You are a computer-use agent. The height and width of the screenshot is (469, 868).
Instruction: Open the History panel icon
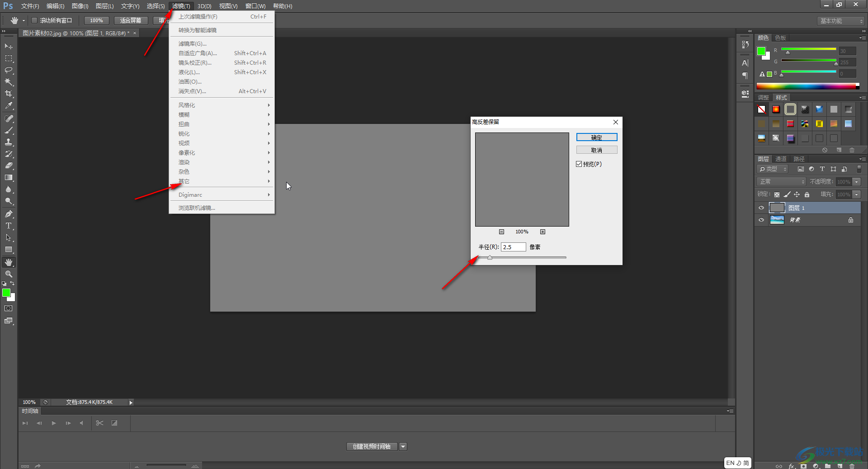click(745, 44)
